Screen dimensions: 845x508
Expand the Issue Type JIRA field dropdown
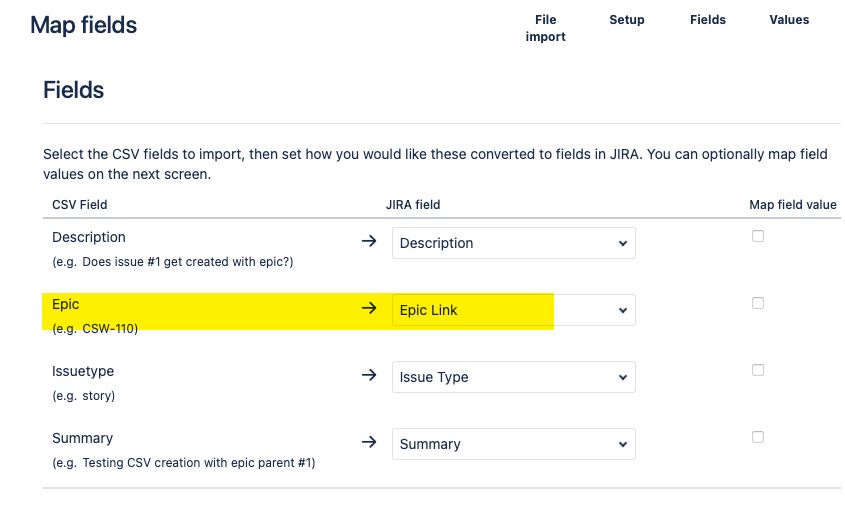tap(514, 377)
